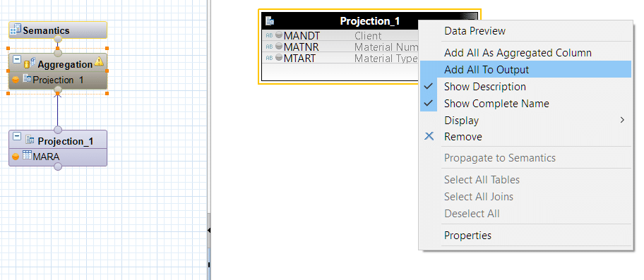Select the MARA table label

46,157
